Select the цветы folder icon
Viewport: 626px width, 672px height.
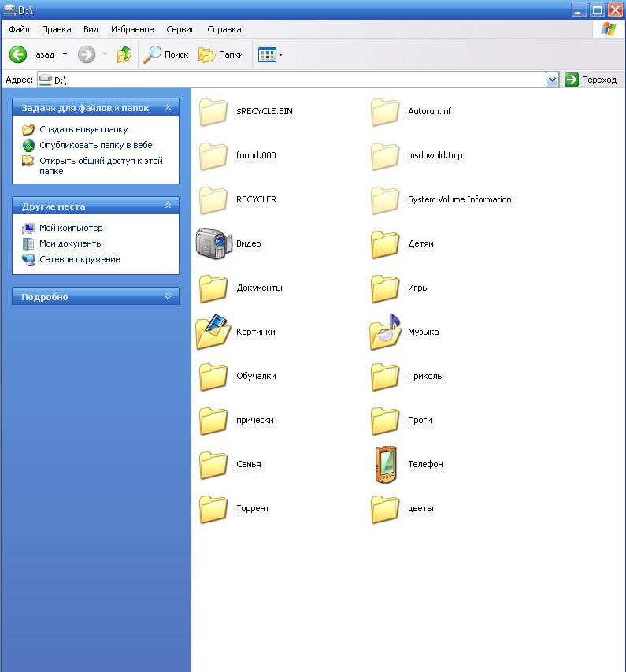[385, 510]
